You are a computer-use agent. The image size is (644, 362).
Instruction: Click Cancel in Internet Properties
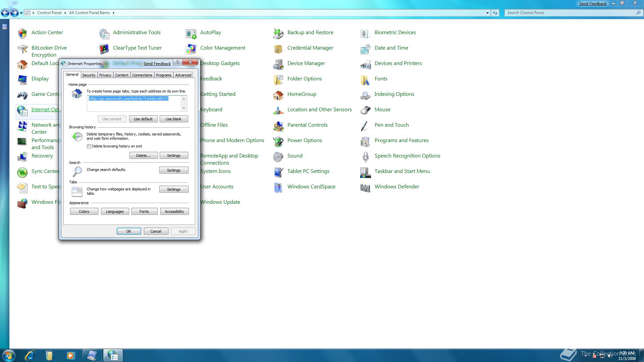pyautogui.click(x=156, y=231)
